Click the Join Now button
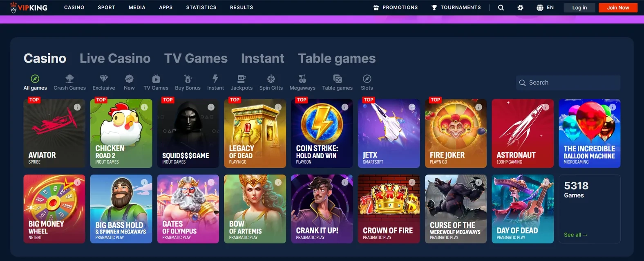Viewport: 644px width, 261px height. 618,7
